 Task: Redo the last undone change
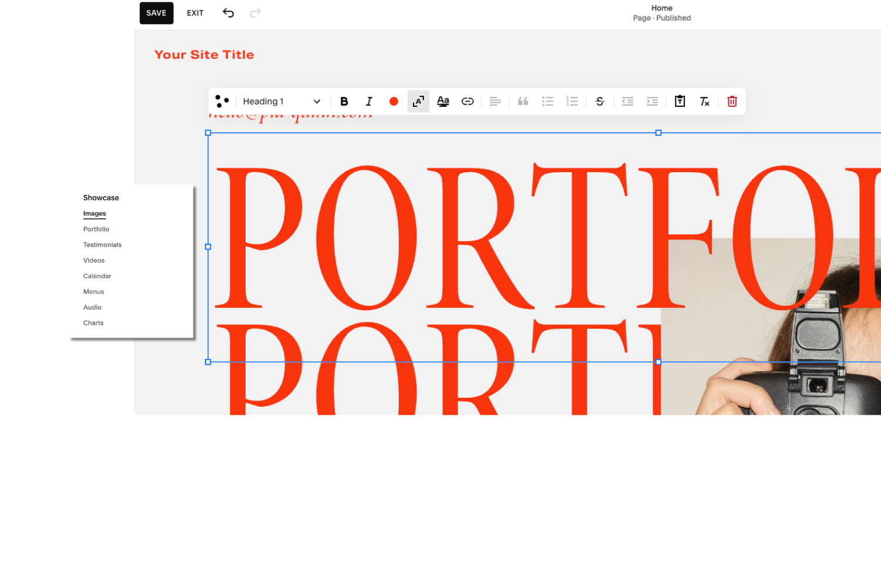point(255,12)
